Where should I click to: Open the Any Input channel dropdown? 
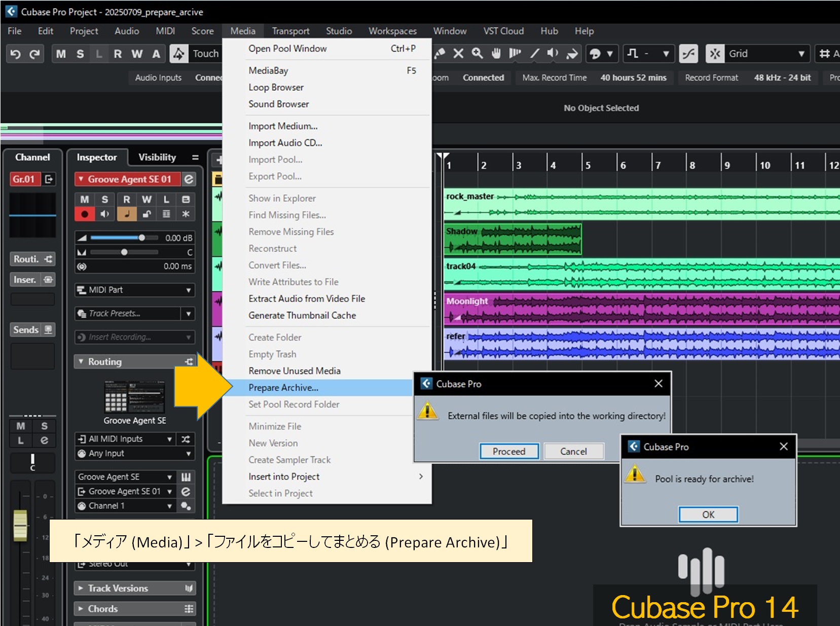click(135, 453)
